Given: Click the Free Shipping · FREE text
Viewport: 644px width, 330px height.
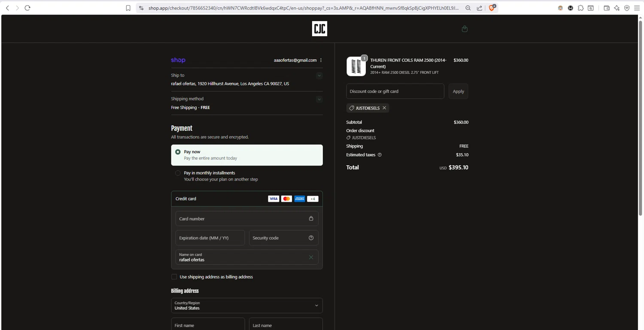Looking at the screenshot, I should point(191,107).
